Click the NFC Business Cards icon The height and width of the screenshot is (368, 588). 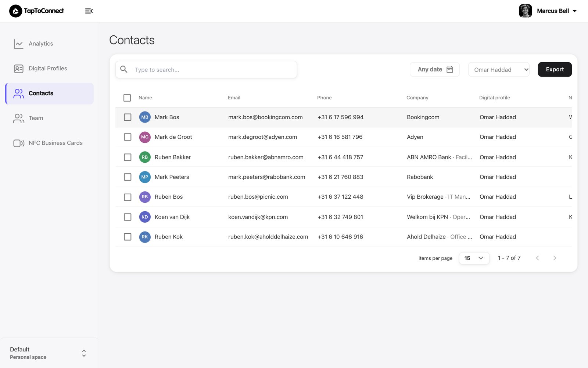[19, 143]
